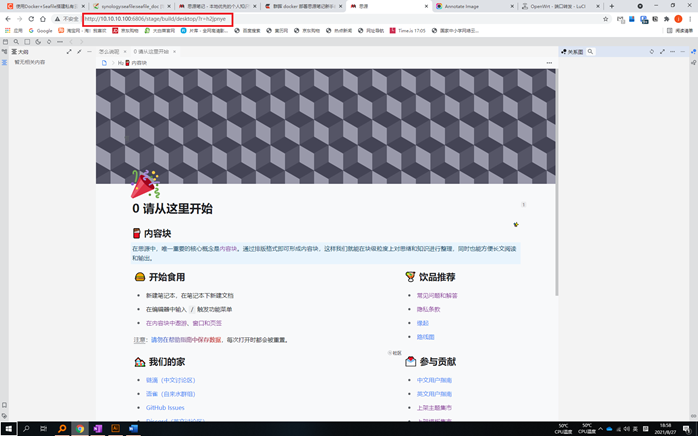Image resolution: width=698 pixels, height=436 pixels.
Task: Reload the page with browser refresh button
Action: coord(31,19)
